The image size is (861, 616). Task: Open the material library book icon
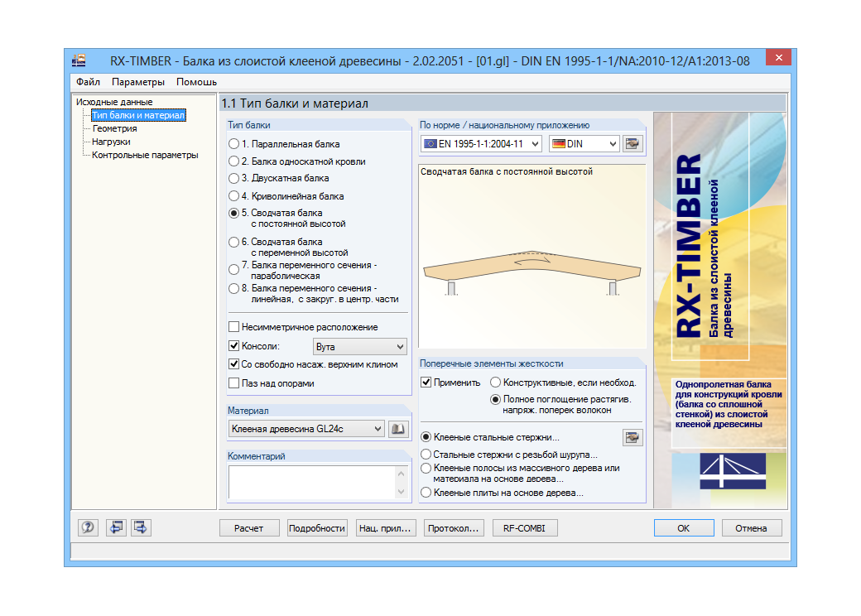point(399,429)
